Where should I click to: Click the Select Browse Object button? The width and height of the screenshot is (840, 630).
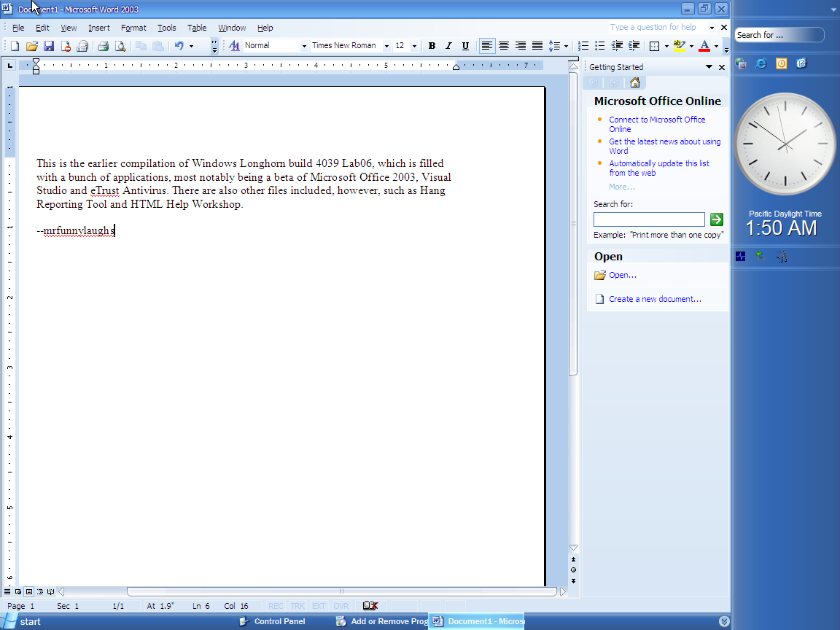(x=573, y=570)
